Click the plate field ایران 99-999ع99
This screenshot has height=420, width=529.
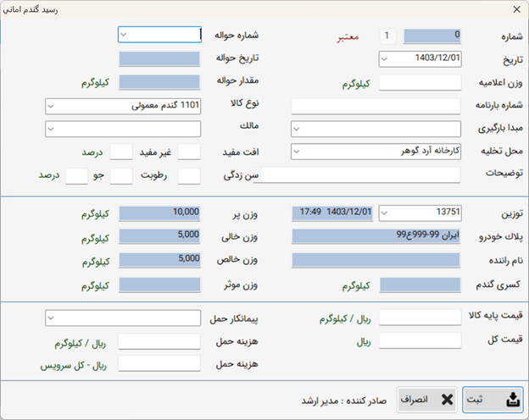(376, 236)
